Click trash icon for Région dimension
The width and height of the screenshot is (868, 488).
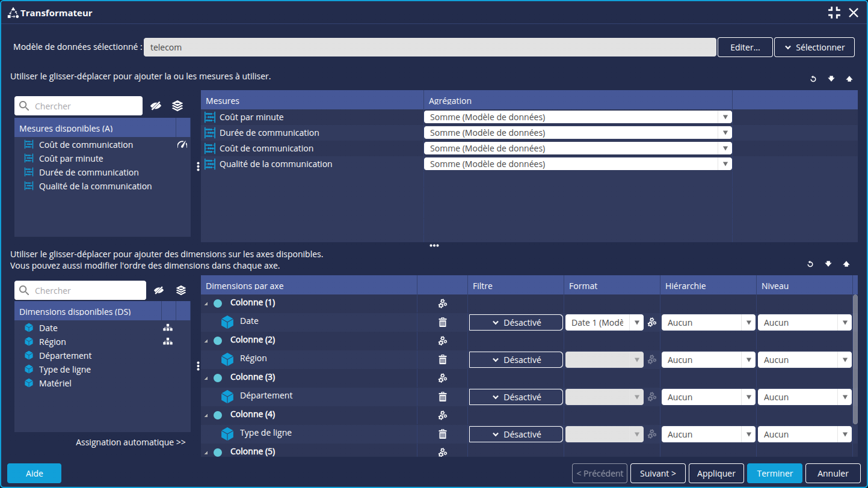click(443, 359)
